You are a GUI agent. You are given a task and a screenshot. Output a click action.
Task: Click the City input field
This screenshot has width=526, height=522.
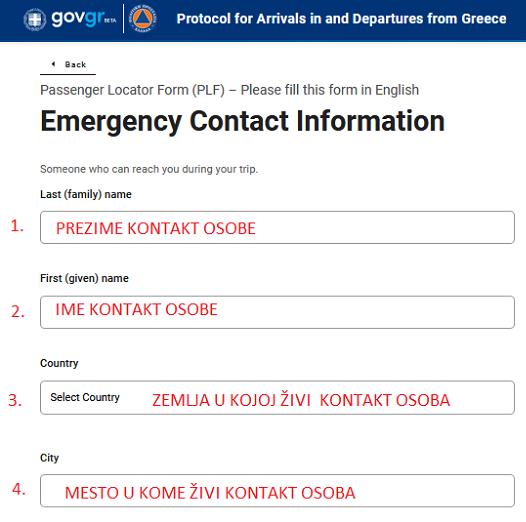tap(277, 490)
